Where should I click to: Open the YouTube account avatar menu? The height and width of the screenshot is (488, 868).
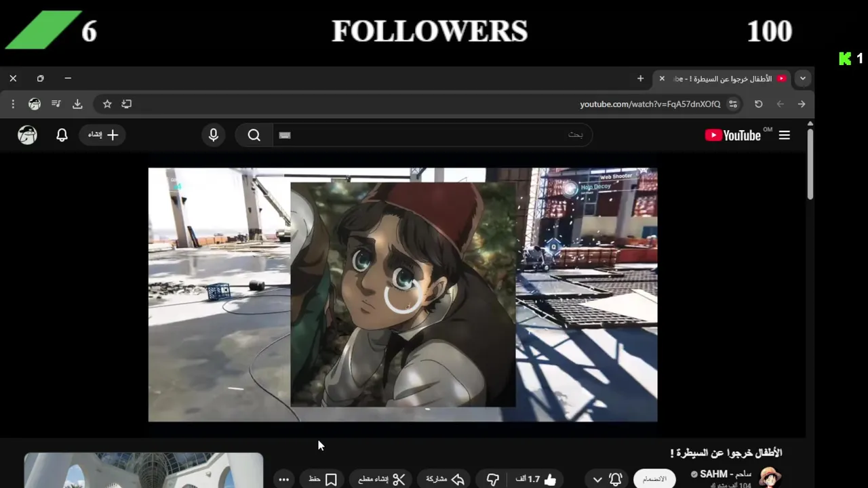(x=27, y=135)
